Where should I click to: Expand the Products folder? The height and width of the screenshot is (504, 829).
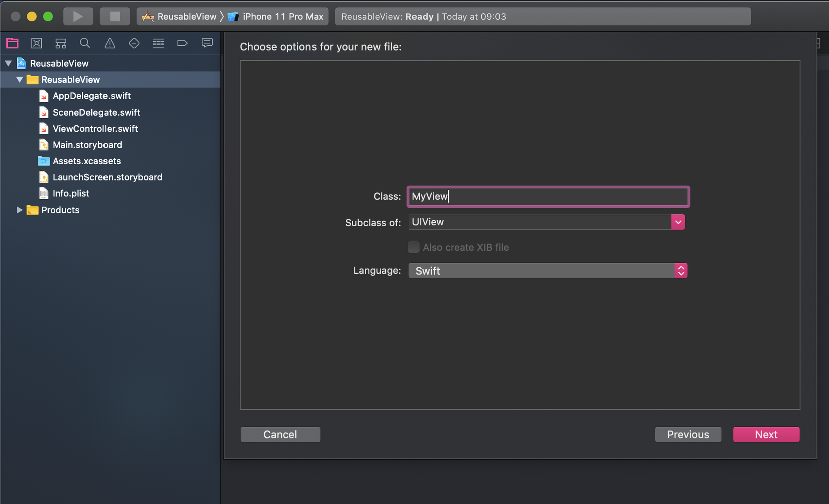click(x=19, y=210)
